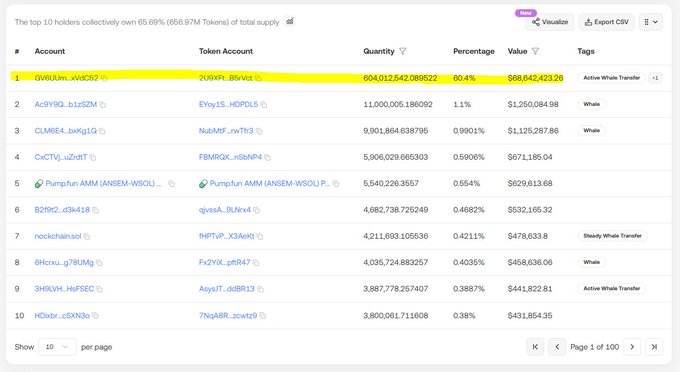Click Active Whale Transfer tag in row 9
Screen dimensions: 680x372
click(611, 288)
